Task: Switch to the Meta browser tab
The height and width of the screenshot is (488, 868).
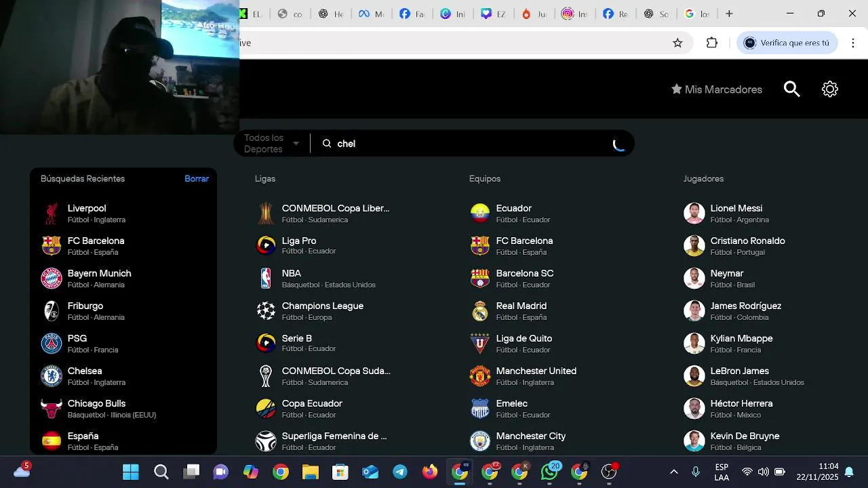Action: (371, 14)
